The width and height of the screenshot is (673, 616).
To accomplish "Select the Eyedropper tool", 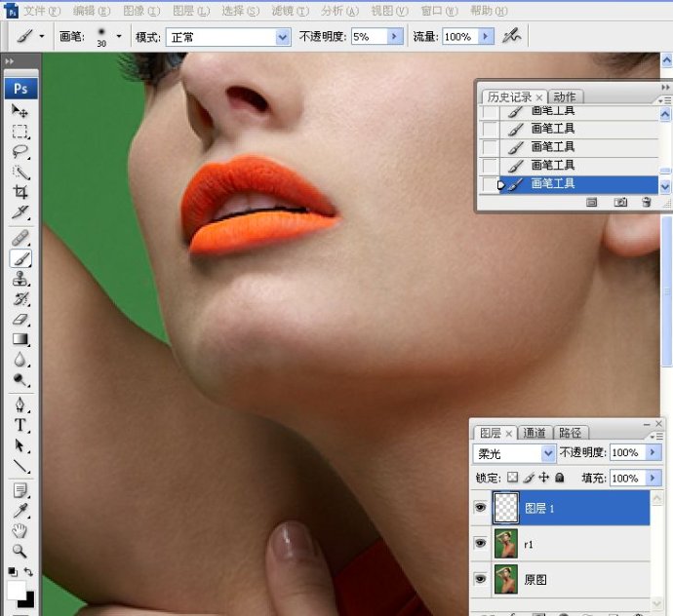I will (20, 511).
